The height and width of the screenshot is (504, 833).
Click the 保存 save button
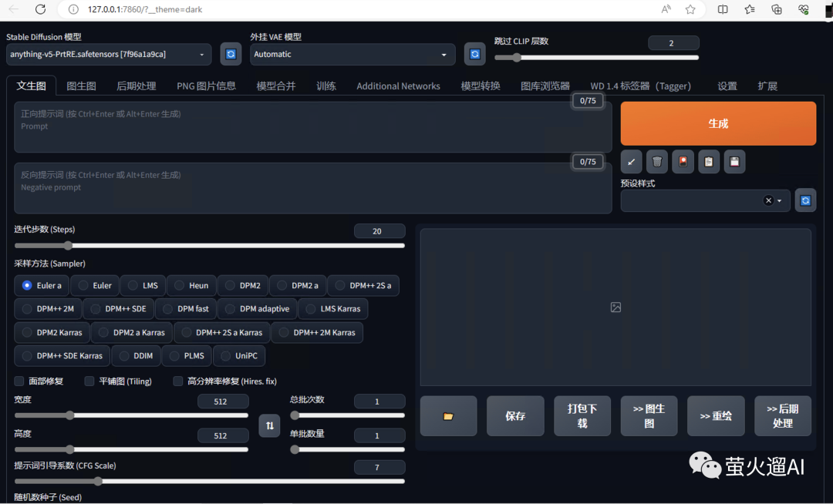click(x=515, y=416)
